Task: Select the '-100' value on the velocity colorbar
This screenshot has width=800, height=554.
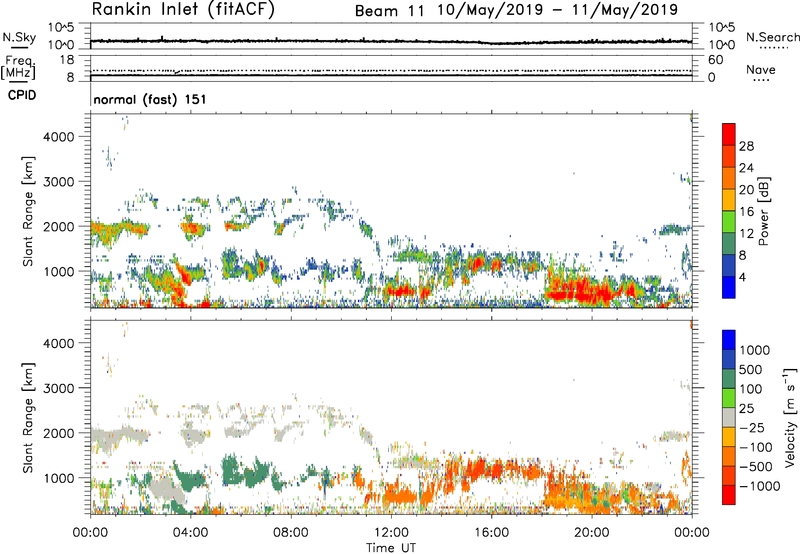Action: point(756,447)
